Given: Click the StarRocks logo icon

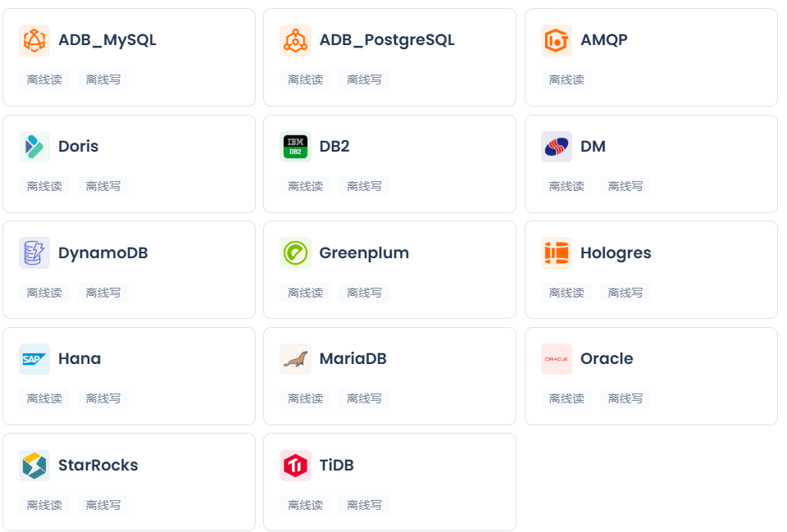Looking at the screenshot, I should (x=34, y=466).
